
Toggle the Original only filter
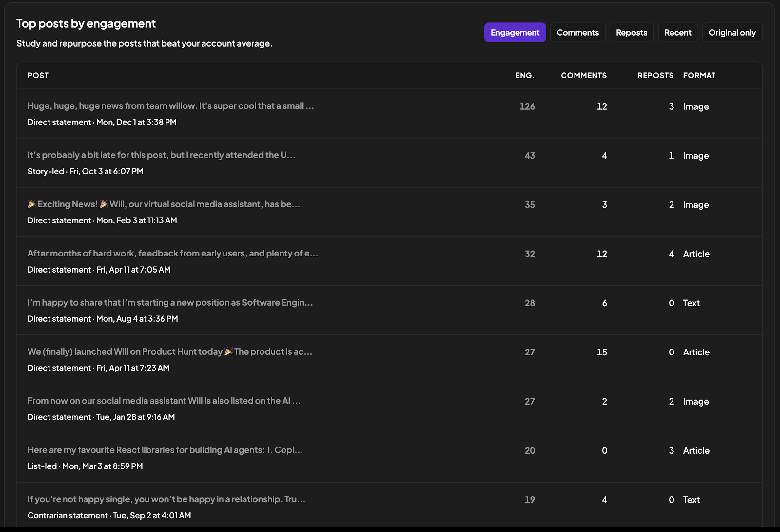[732, 32]
